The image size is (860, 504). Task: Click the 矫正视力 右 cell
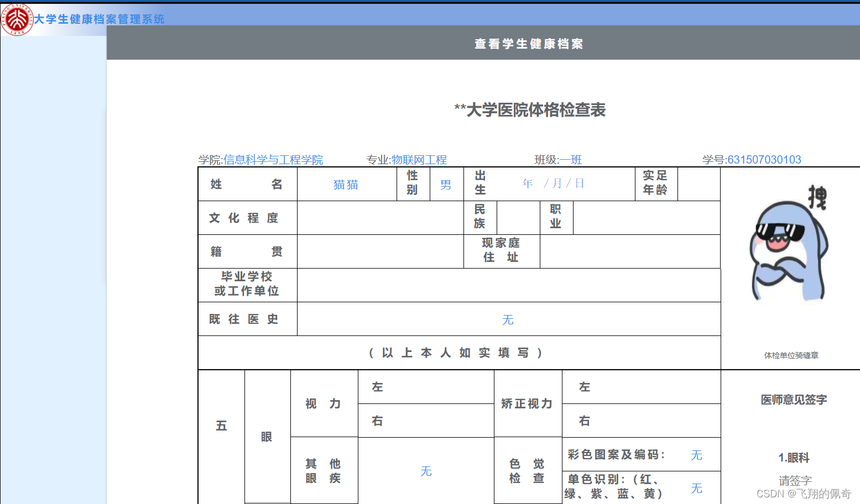point(642,421)
